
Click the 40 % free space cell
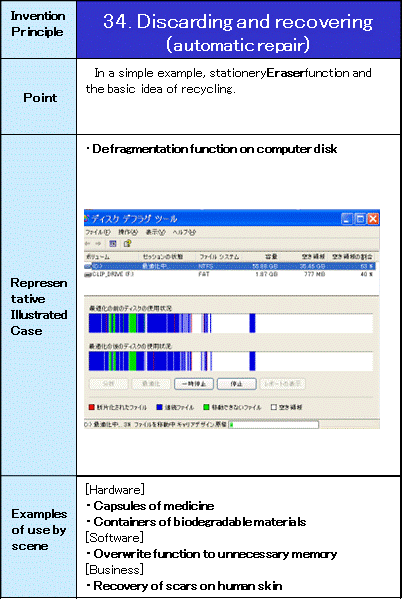pyautogui.click(x=367, y=274)
